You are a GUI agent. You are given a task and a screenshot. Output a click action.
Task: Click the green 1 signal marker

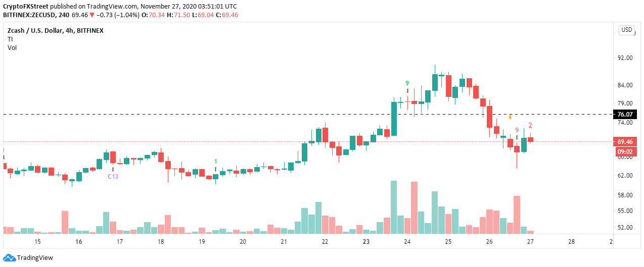[216, 162]
